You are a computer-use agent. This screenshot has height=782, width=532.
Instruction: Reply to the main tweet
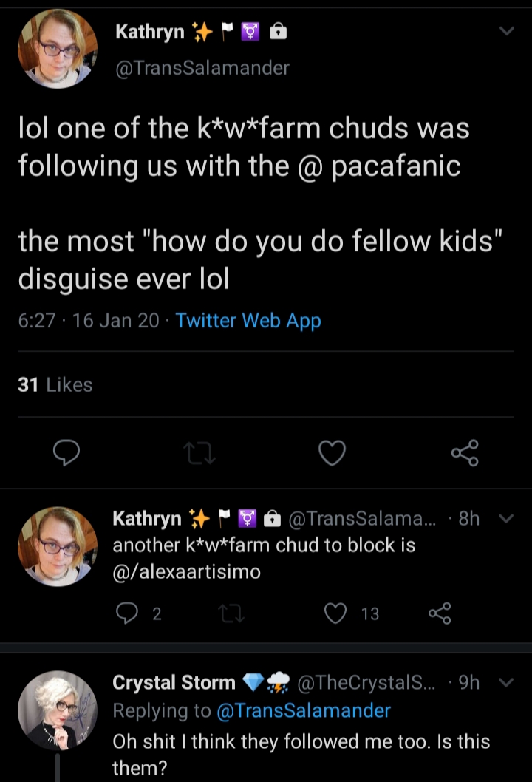pyautogui.click(x=66, y=452)
